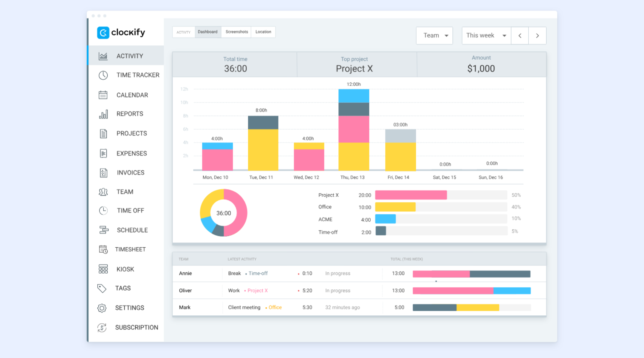Open Schedule gantt icon
Screen dimensions: 644x358
[x=103, y=230]
